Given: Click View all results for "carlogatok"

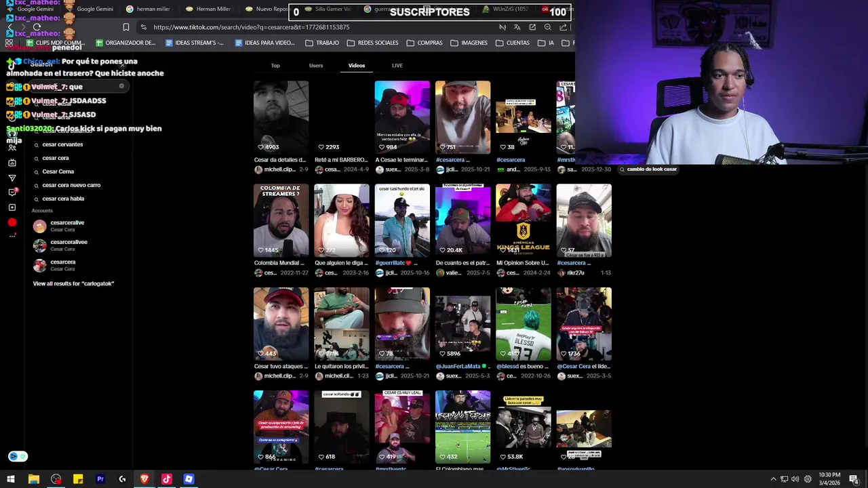Looking at the screenshot, I should pyautogui.click(x=73, y=283).
